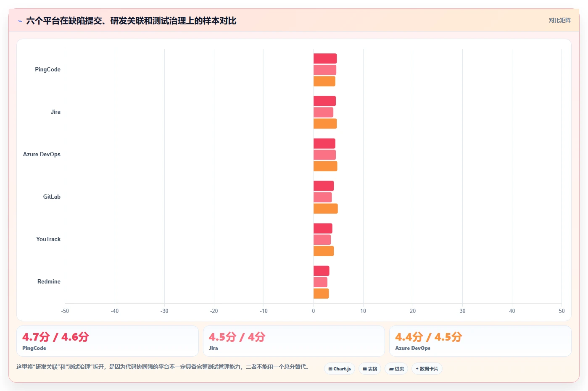
Task: Click GitLab's orange bar
Action: point(325,208)
